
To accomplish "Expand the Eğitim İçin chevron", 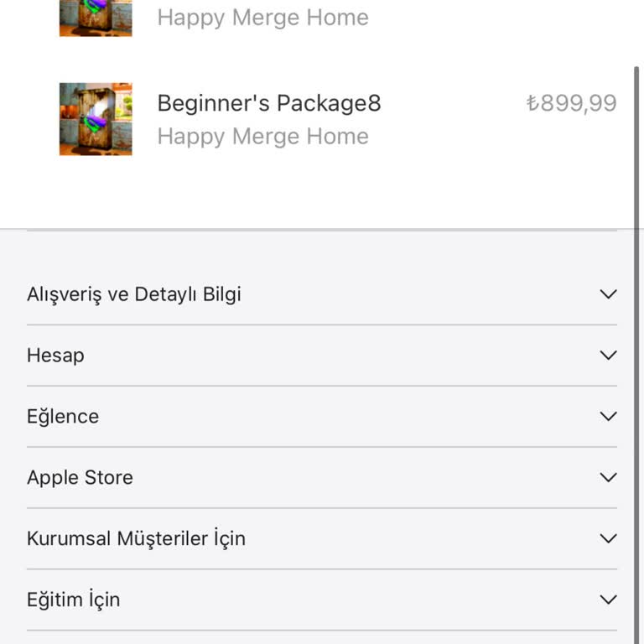I will coord(609,600).
